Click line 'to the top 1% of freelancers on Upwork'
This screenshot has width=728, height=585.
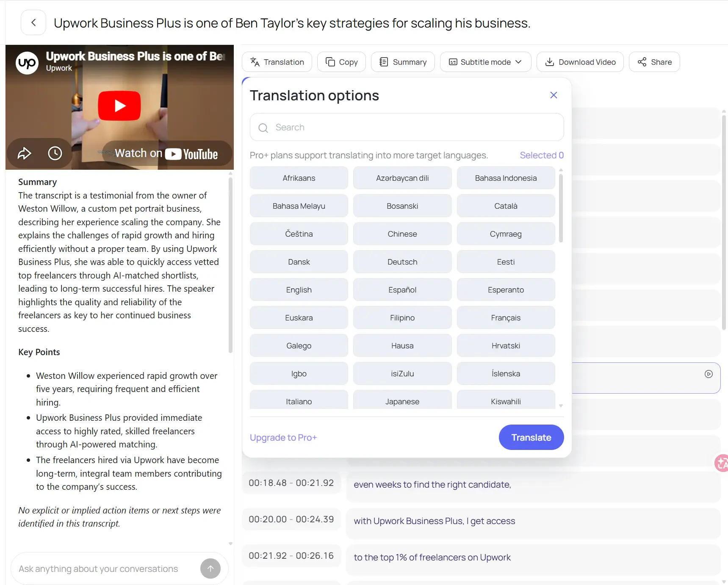432,557
